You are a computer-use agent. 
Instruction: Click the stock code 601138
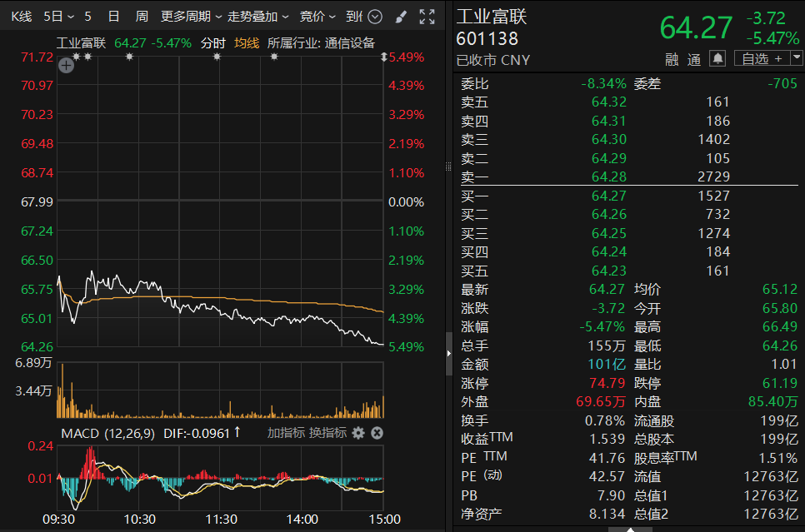[x=487, y=39]
